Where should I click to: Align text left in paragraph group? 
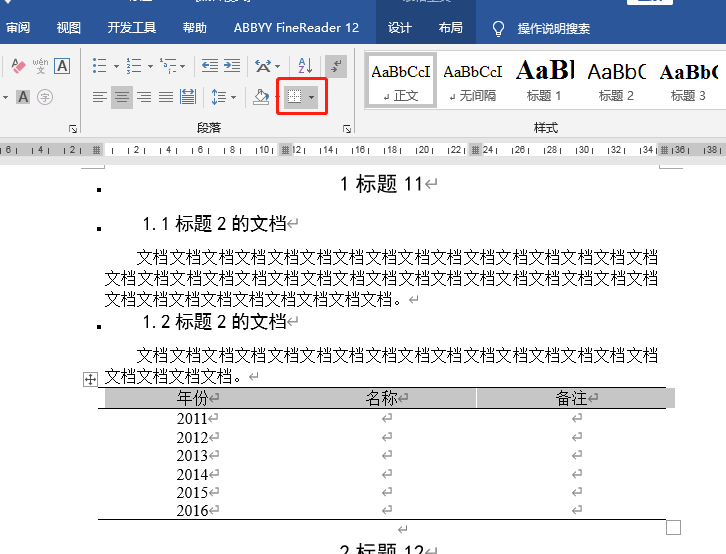(x=100, y=97)
